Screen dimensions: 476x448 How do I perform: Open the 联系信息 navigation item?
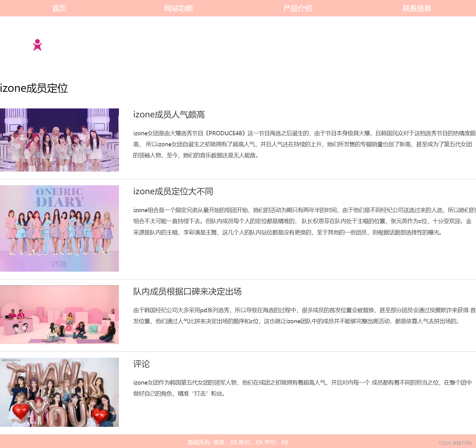point(417,8)
